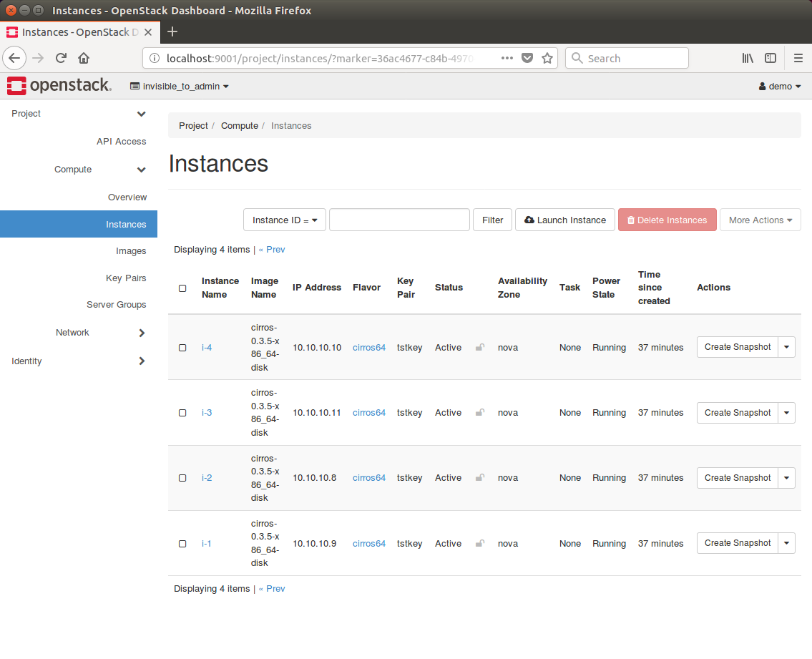Check the box for instance i-1
The height and width of the screenshot is (659, 812).
(182, 544)
